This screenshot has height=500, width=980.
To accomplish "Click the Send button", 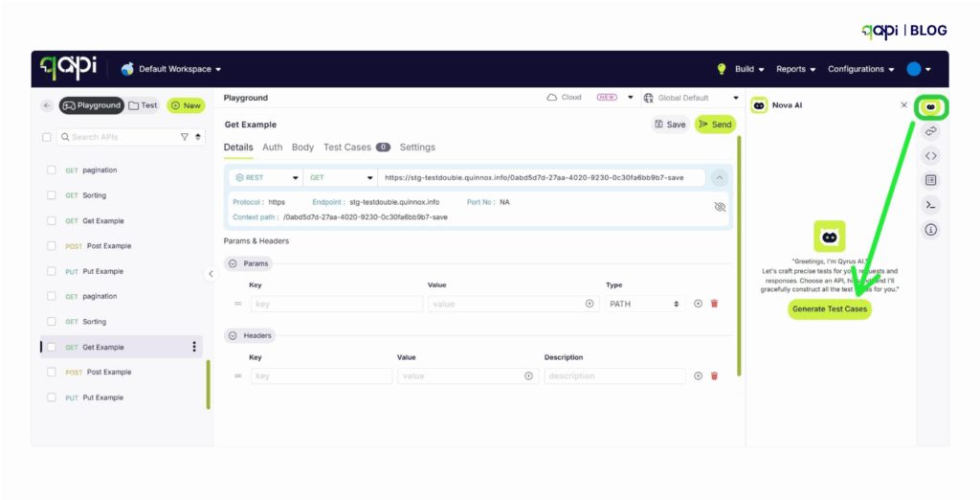I will (715, 125).
